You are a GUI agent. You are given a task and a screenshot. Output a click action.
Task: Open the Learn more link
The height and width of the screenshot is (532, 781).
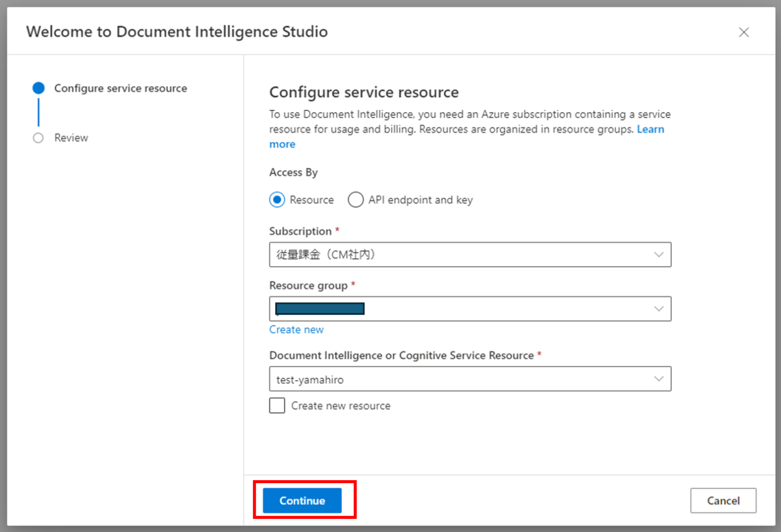pos(650,129)
